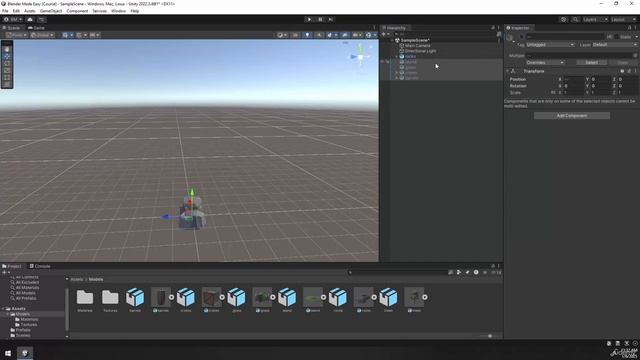Open the Project tab
The height and width of the screenshot is (360, 640).
[x=12, y=266]
